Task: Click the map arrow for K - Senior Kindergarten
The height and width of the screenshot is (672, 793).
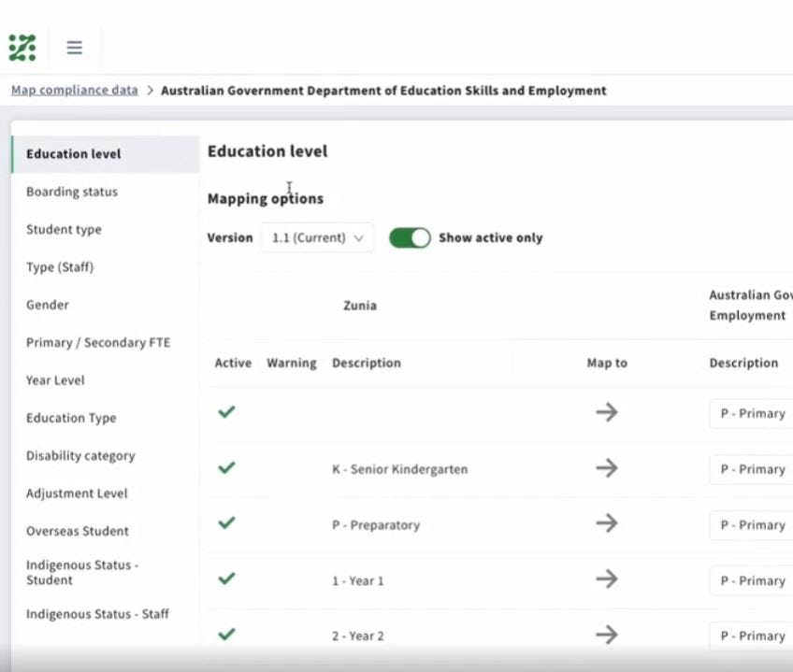Action: tap(606, 469)
